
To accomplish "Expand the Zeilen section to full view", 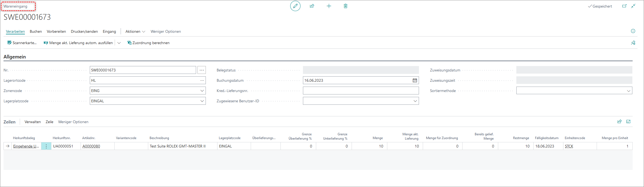I will coord(628,122).
